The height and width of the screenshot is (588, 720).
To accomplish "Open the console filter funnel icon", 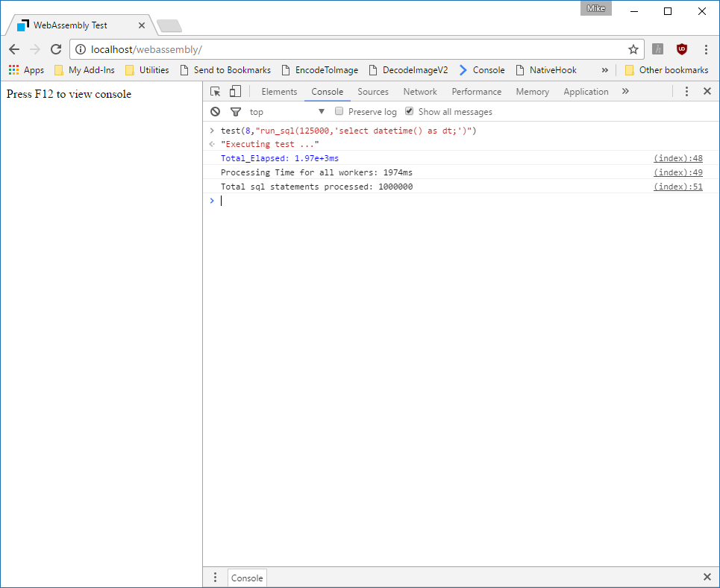I will [x=236, y=112].
